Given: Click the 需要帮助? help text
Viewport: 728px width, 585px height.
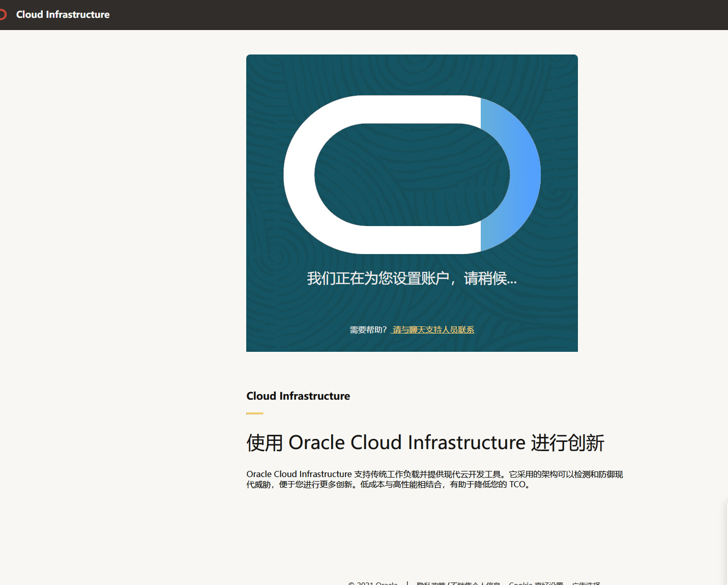Looking at the screenshot, I should pos(368,329).
